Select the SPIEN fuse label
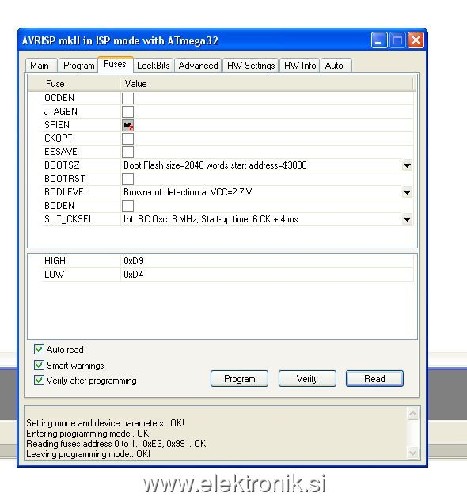 click(x=57, y=125)
